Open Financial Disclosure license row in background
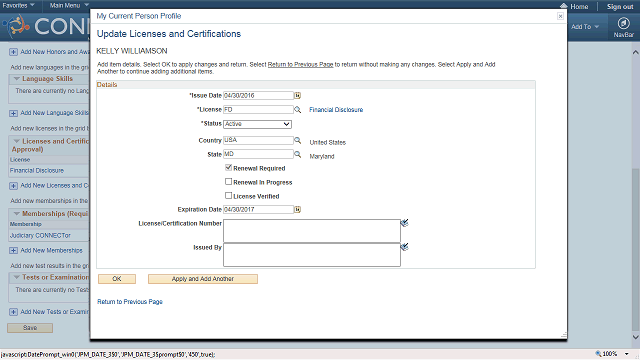Screen dimensions: 640x360 [x=37, y=171]
